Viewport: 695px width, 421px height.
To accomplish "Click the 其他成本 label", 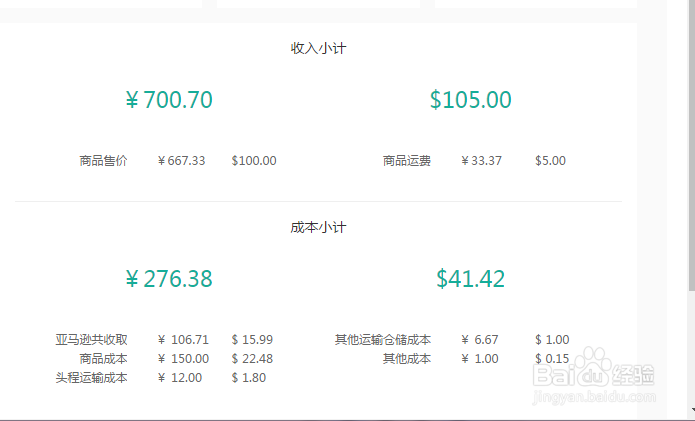I will [x=407, y=359].
